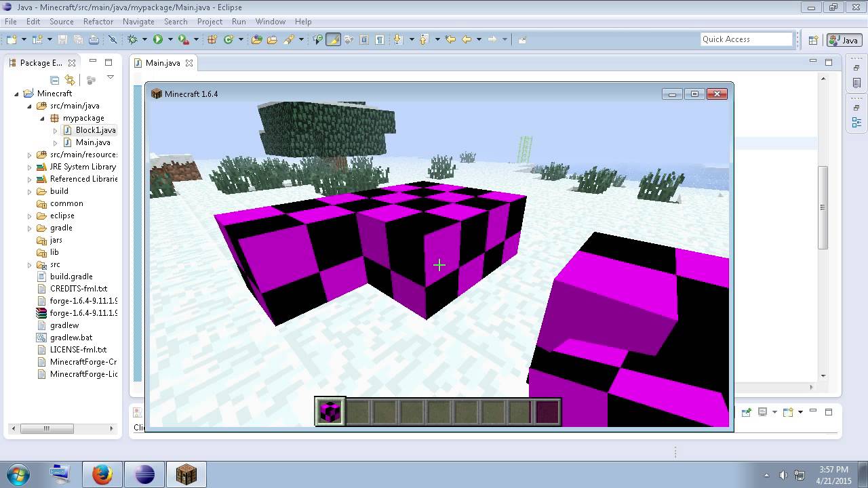Click the editor vertical scrollbar thumb

(x=823, y=207)
